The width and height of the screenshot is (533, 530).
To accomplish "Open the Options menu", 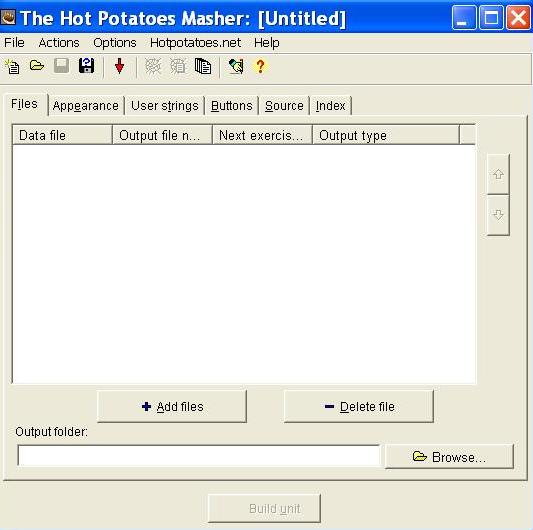I will 115,43.
